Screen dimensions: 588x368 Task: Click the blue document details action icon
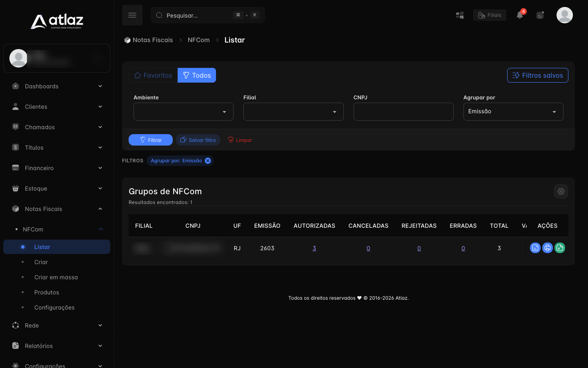tap(535, 248)
